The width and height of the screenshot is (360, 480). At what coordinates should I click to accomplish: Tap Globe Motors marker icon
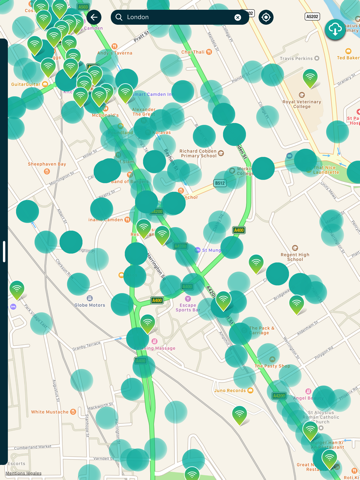89,298
